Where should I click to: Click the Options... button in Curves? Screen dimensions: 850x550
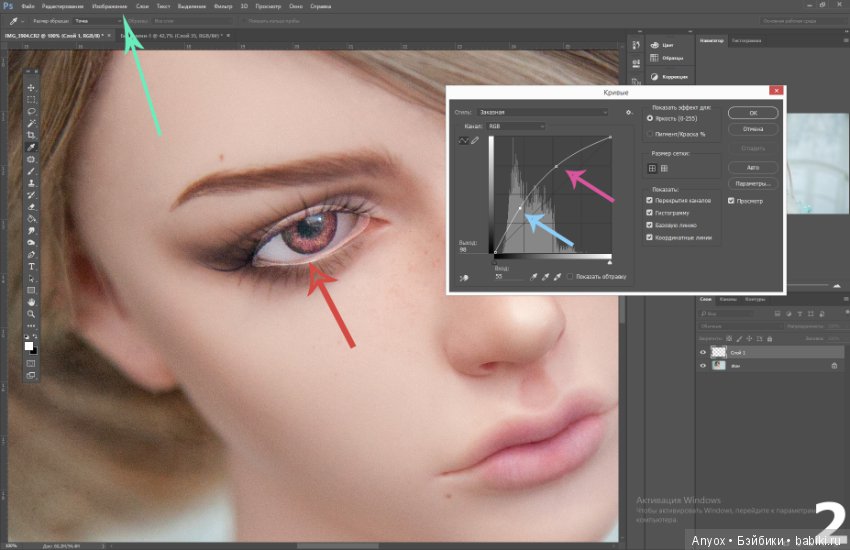click(x=753, y=184)
